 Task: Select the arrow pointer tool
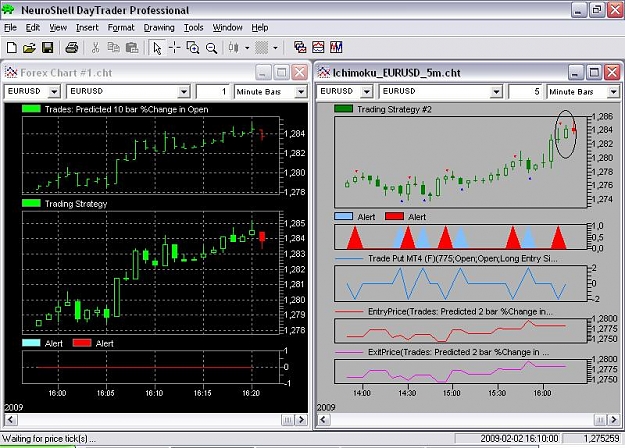click(x=157, y=48)
